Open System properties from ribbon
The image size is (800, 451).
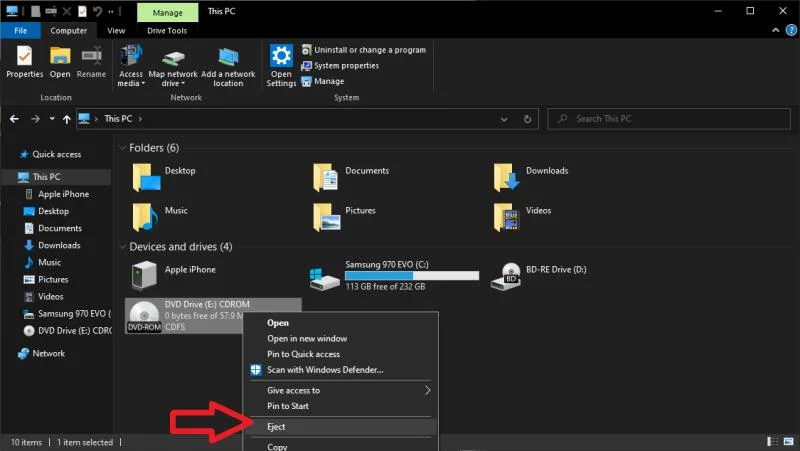coord(340,66)
